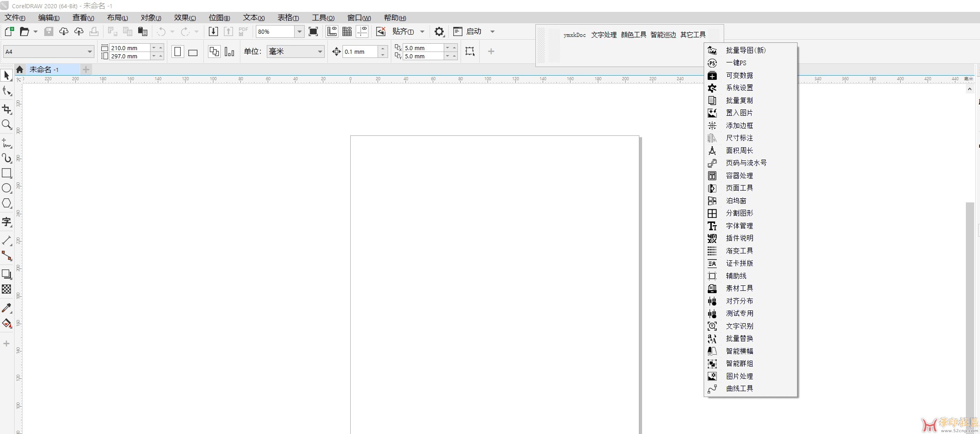This screenshot has height=434, width=980.
Task: Open the 文件 menu
Action: point(15,18)
